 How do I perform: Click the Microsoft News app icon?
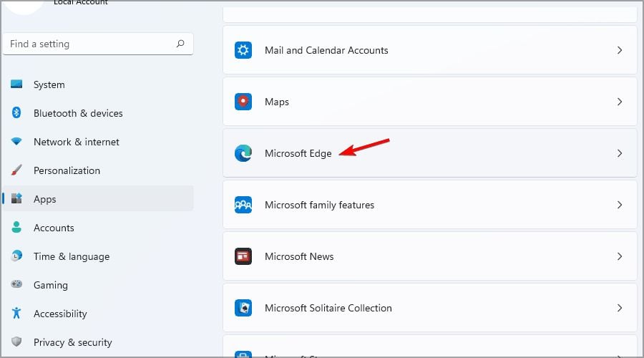(243, 256)
